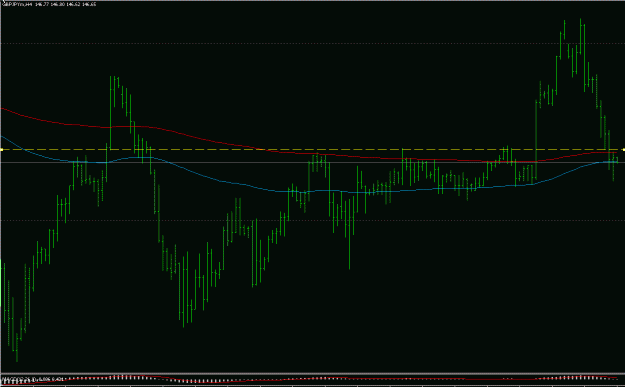Image resolution: width=625 pixels, height=387 pixels.
Task: Click yellow line's right end handle
Action: 623,150
